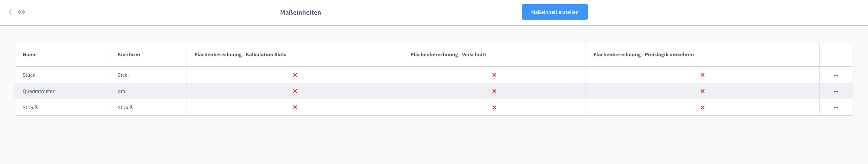Click Preislogik umkehren X icon for Strauß
The image size is (868, 164).
pos(703,107)
